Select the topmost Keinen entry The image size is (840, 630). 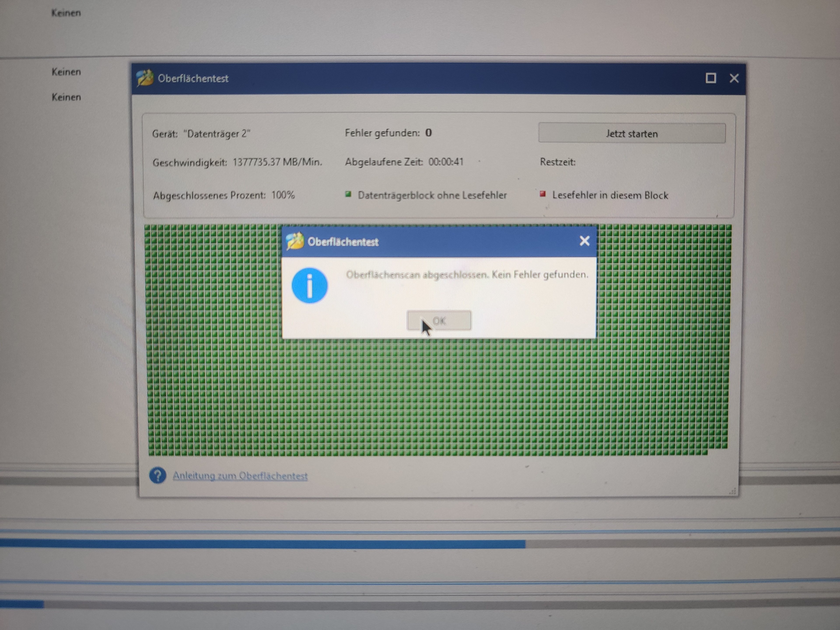click(x=66, y=13)
